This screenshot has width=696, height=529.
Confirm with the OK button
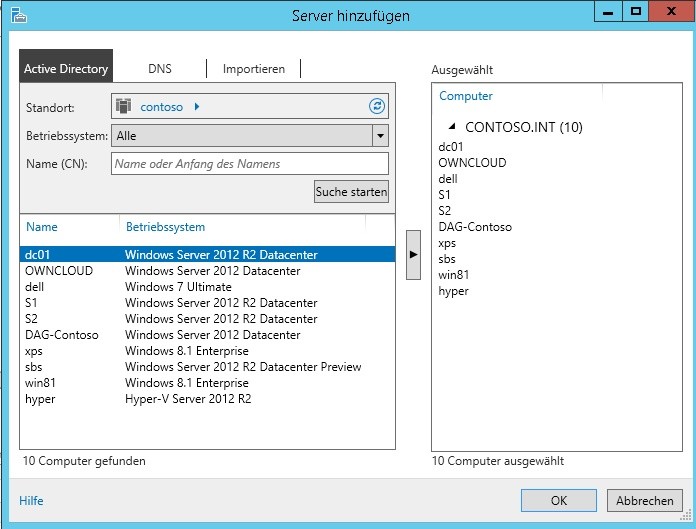(558, 501)
